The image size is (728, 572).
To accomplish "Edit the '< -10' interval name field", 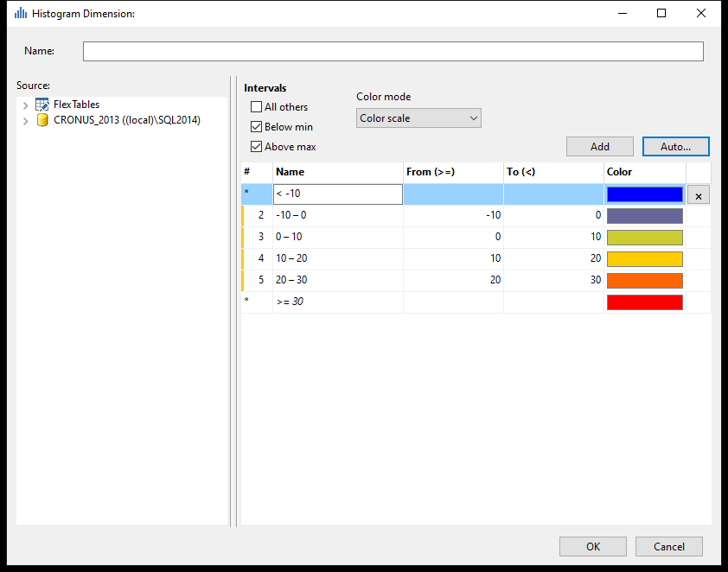I will [338, 194].
